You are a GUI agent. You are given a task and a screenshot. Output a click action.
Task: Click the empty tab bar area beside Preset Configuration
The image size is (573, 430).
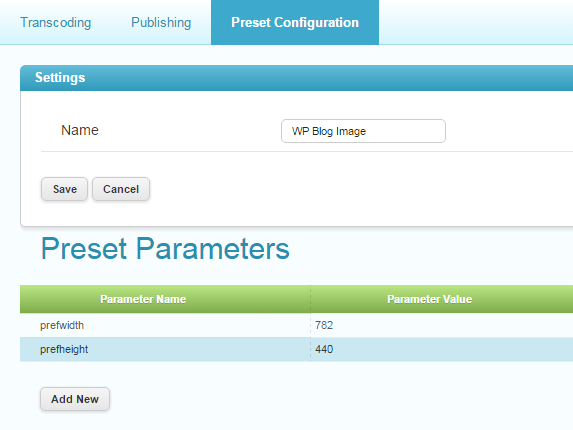[476, 22]
